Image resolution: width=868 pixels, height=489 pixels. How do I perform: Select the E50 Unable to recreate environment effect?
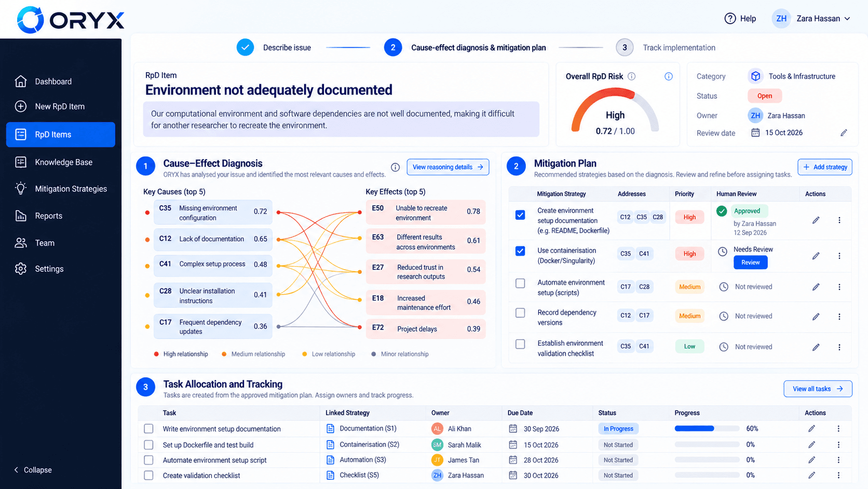click(426, 212)
